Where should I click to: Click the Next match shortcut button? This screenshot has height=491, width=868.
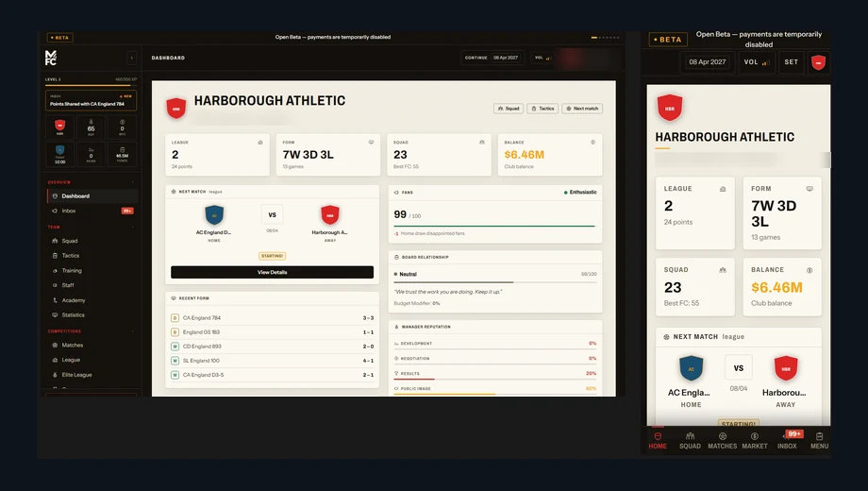click(x=582, y=109)
